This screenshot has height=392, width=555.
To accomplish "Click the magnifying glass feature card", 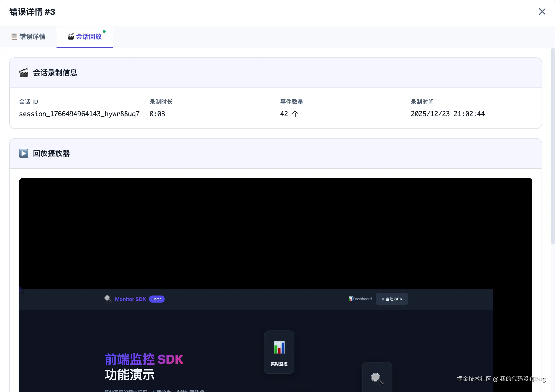I will point(377,378).
